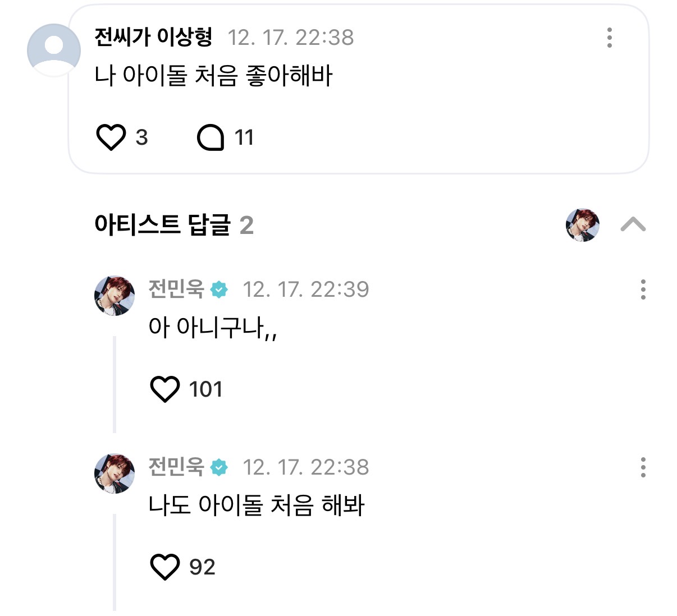Screen dimensions: 677x616
Task: Click 전민욱 avatar on first reply
Action: [115, 296]
